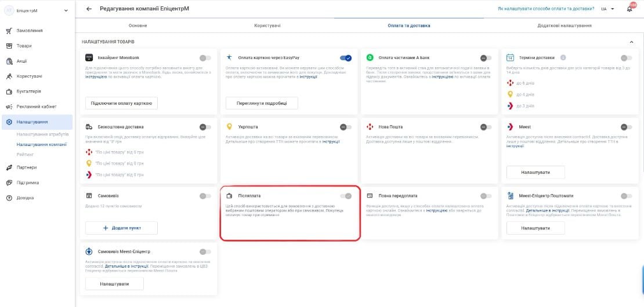Click Налаштувати in Meest-Епіцентр Поштомати card
The image size is (644, 307).
pos(536,228)
